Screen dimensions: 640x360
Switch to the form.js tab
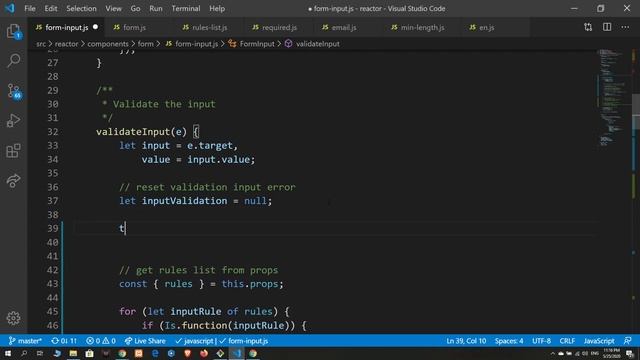coord(134,27)
